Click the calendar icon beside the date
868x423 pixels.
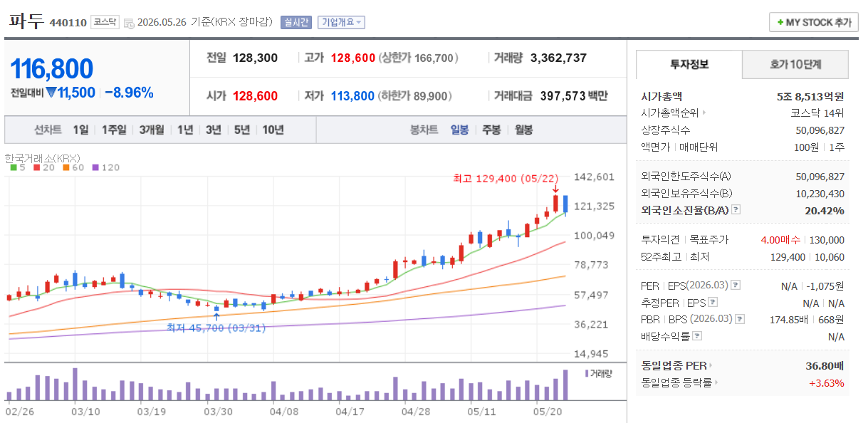pos(129,23)
